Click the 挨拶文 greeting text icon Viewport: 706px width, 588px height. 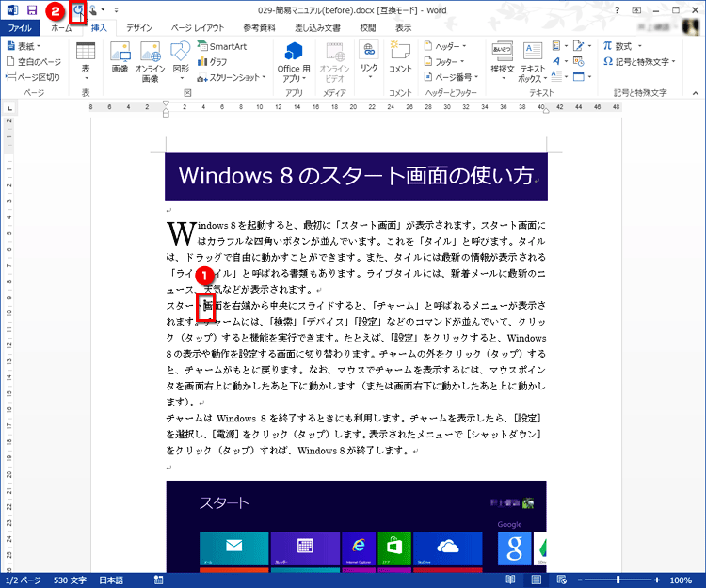click(x=503, y=61)
